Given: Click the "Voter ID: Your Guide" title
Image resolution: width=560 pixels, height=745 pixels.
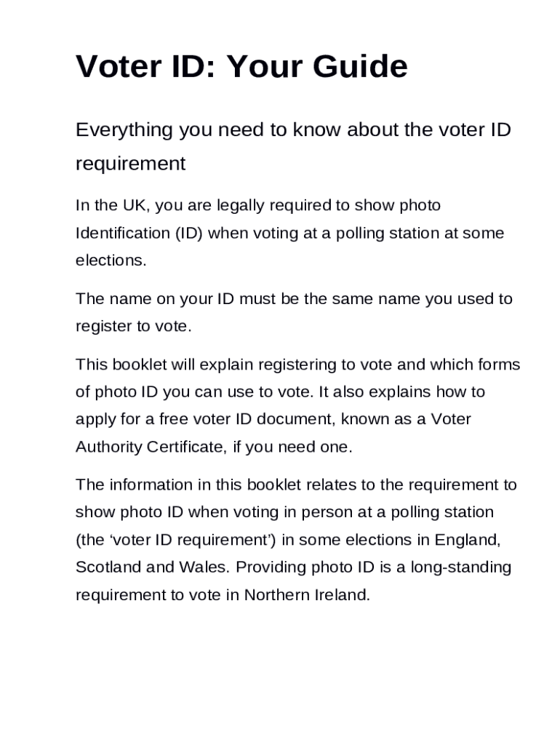Looking at the screenshot, I should pos(241,68).
